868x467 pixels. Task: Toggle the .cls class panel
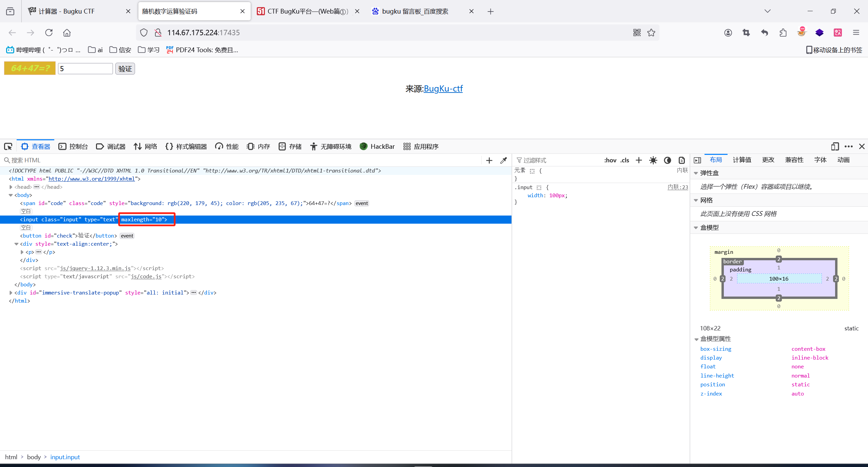[x=625, y=160]
